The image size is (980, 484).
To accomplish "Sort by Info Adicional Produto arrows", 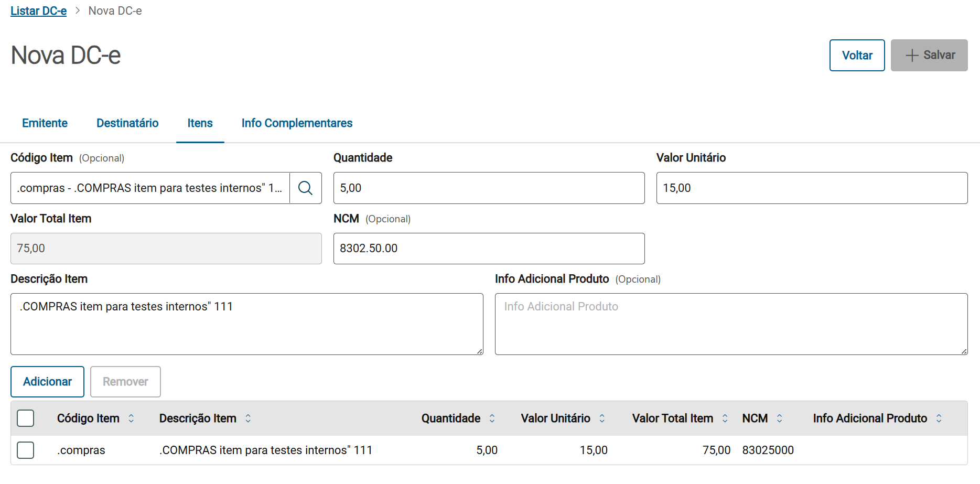I will coord(939,418).
